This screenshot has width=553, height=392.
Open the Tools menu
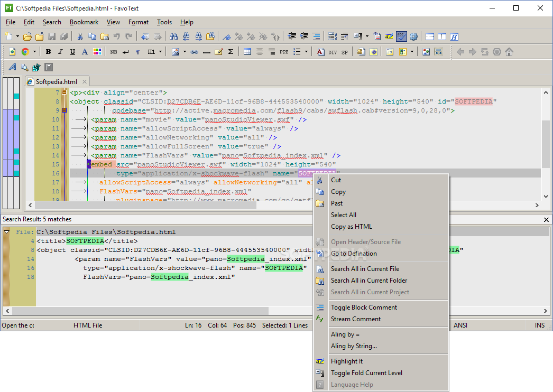164,22
